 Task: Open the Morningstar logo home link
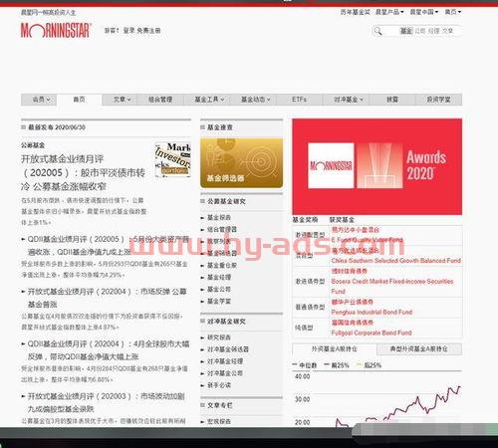[x=56, y=30]
